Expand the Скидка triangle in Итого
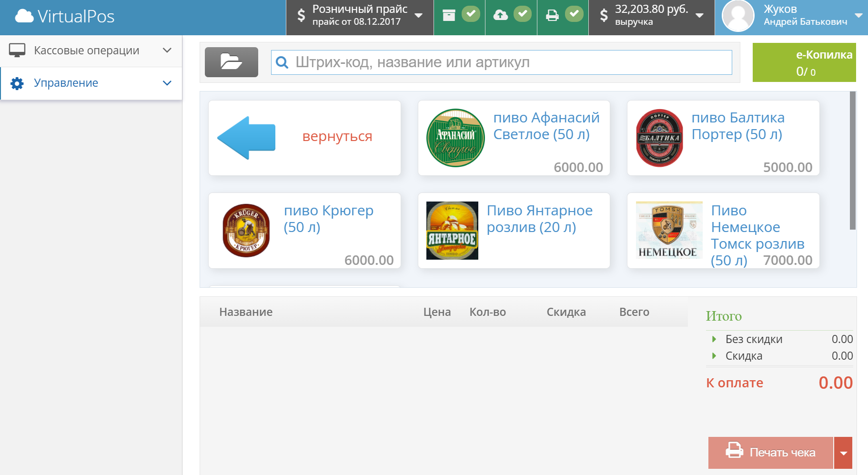This screenshot has width=868, height=475. pyautogui.click(x=714, y=356)
